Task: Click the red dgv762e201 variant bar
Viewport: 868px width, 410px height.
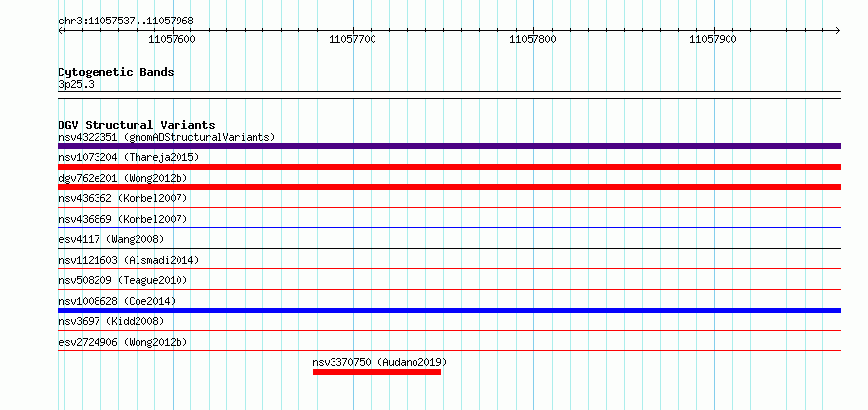Action: point(449,187)
